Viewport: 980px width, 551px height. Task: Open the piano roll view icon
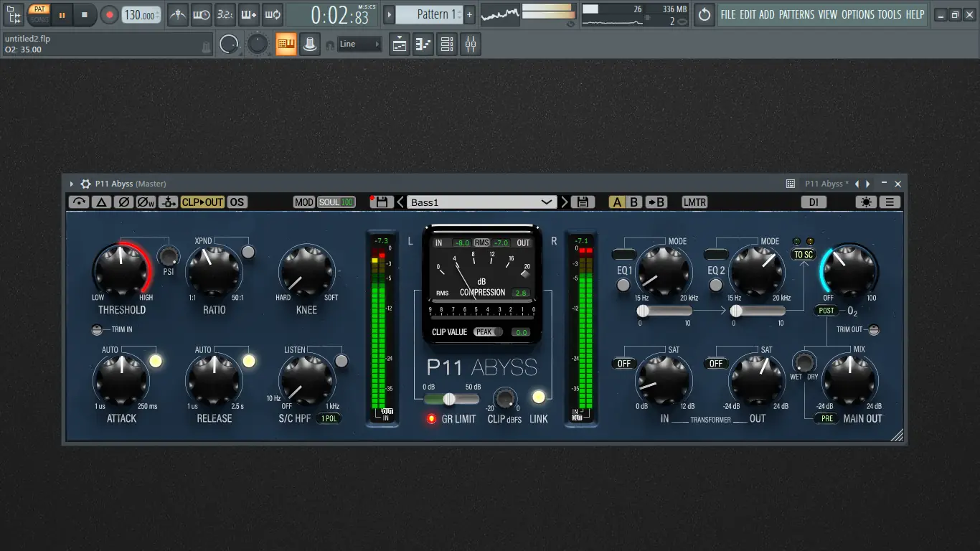click(x=423, y=44)
